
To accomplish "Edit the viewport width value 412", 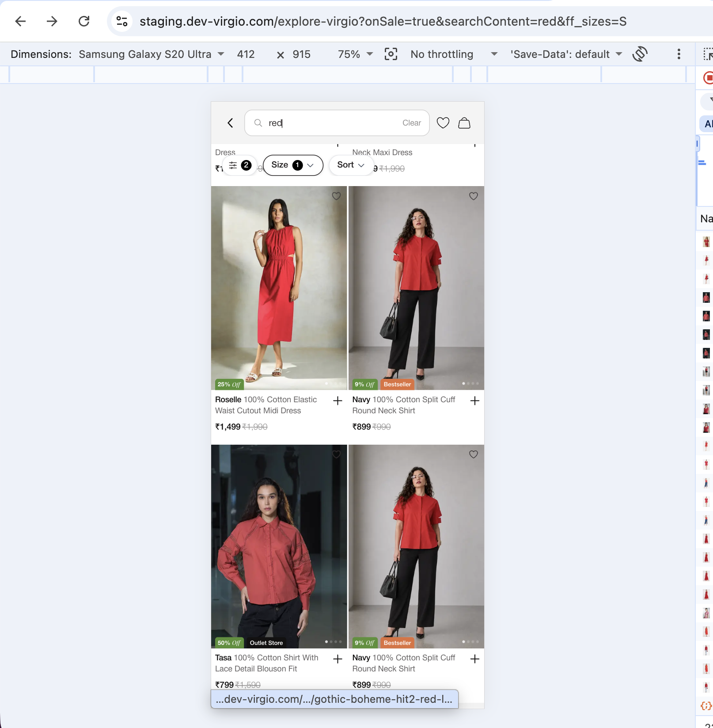I will tap(246, 54).
